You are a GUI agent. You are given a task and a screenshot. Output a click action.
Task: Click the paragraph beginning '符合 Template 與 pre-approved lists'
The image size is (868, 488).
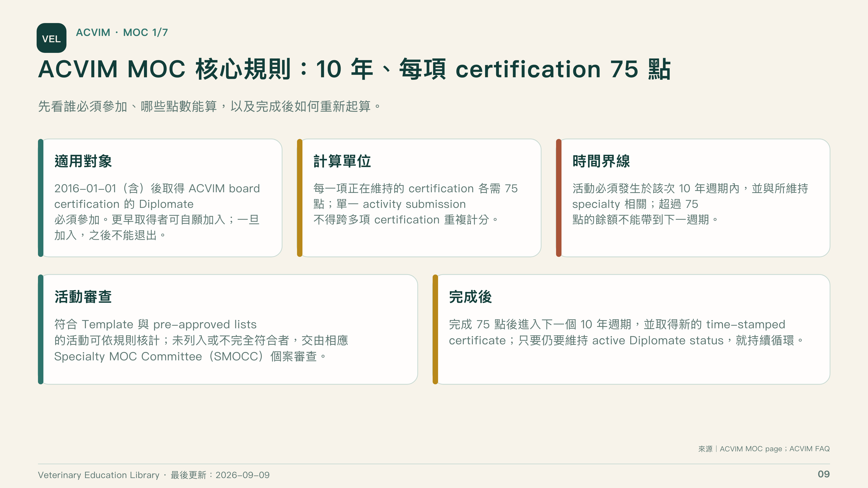pos(201,340)
